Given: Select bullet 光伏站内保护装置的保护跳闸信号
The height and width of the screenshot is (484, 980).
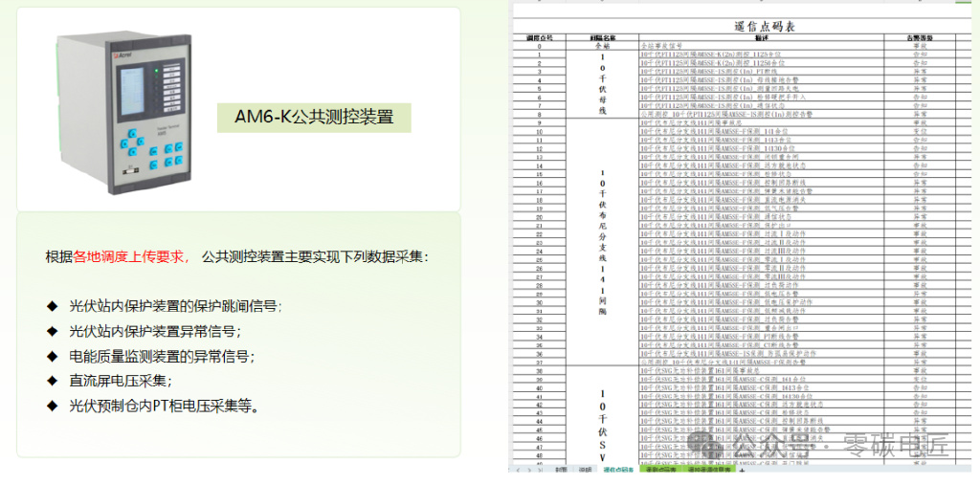Looking at the screenshot, I should coord(175,306).
